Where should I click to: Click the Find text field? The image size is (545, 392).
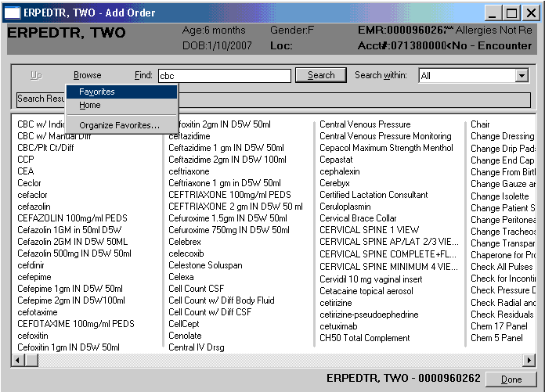pyautogui.click(x=224, y=76)
